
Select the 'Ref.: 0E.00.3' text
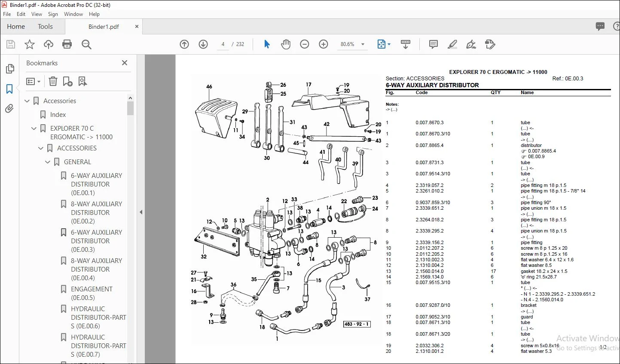(x=568, y=79)
